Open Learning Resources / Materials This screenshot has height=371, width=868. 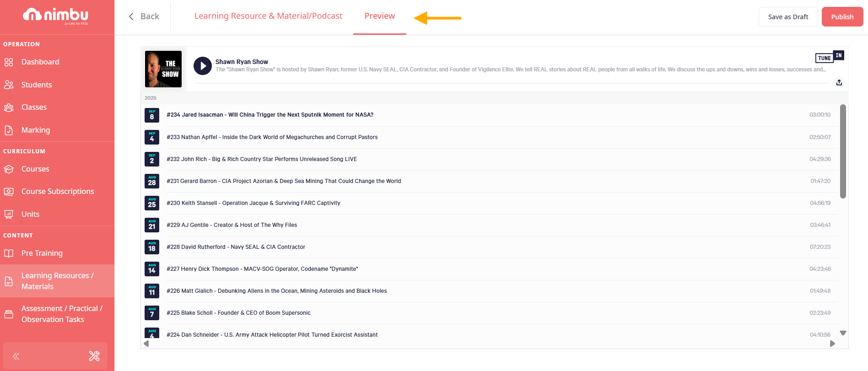[58, 281]
